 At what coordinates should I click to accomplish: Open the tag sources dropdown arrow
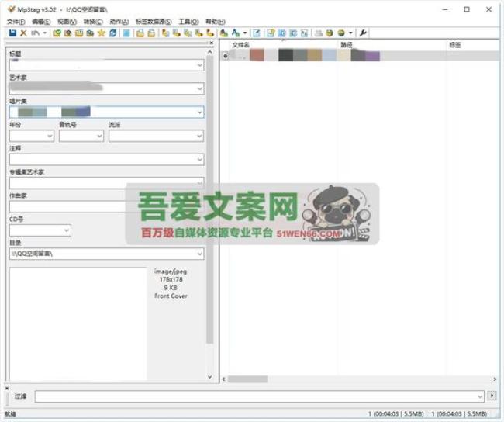tap(350, 33)
